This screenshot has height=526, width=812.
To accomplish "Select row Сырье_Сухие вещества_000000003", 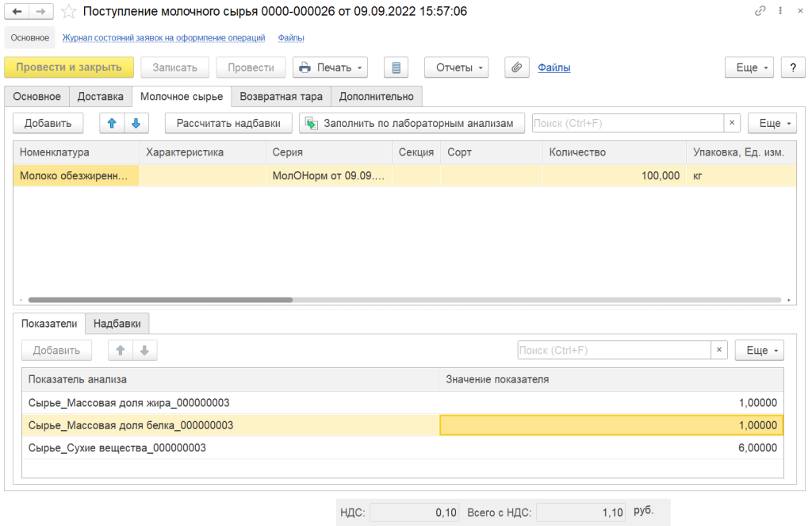I will [403, 447].
